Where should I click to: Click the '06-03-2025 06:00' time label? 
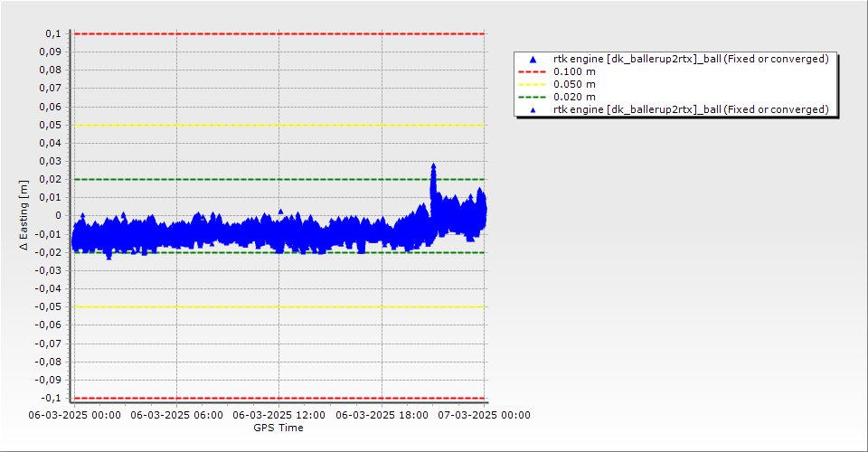176,415
